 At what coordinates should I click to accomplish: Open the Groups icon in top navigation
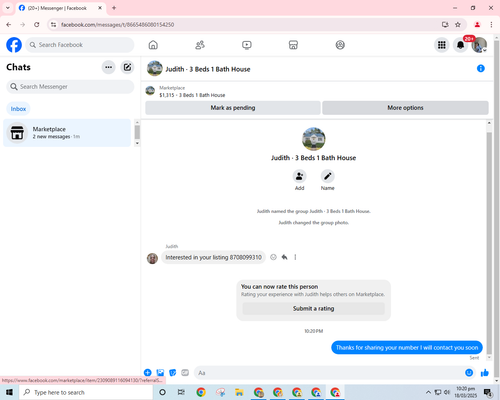pyautogui.click(x=340, y=45)
